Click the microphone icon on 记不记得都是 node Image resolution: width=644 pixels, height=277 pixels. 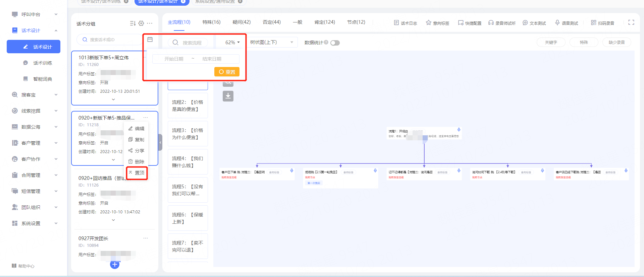(x=459, y=170)
